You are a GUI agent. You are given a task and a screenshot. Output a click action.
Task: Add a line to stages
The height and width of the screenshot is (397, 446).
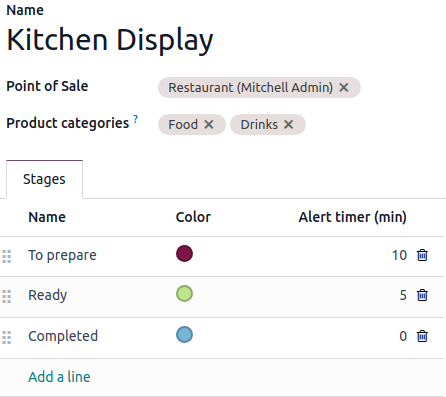[x=59, y=377]
